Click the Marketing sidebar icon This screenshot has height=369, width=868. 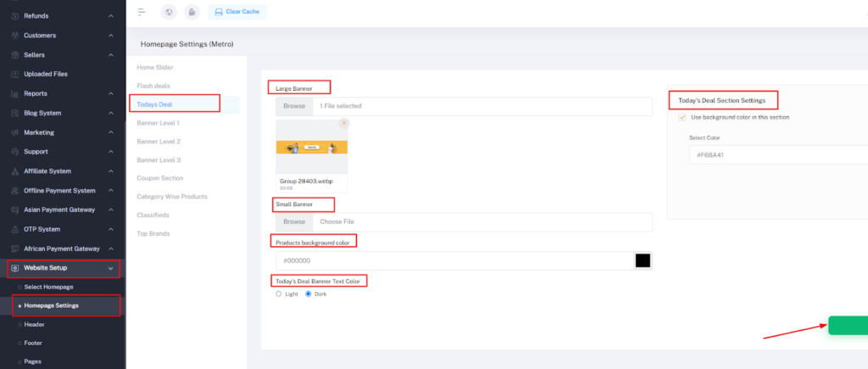click(x=15, y=132)
